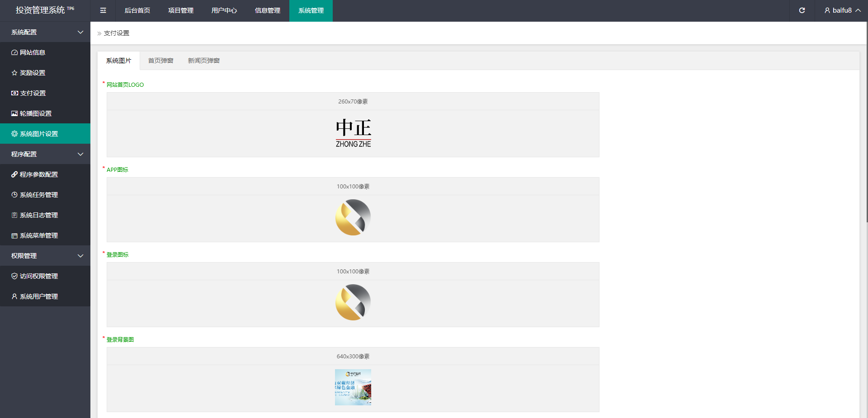The width and height of the screenshot is (868, 418).
Task: Select 系统图片设置 gear item
Action: point(39,134)
